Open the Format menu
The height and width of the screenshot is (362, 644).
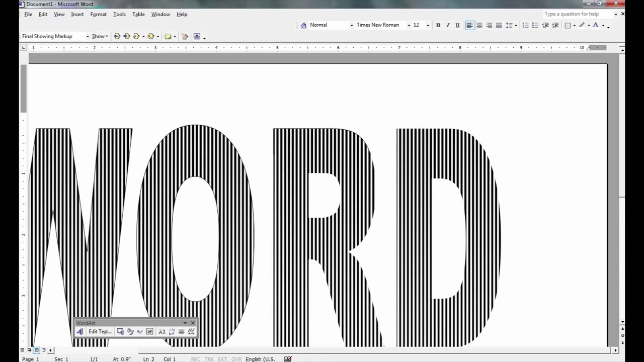[x=99, y=14]
